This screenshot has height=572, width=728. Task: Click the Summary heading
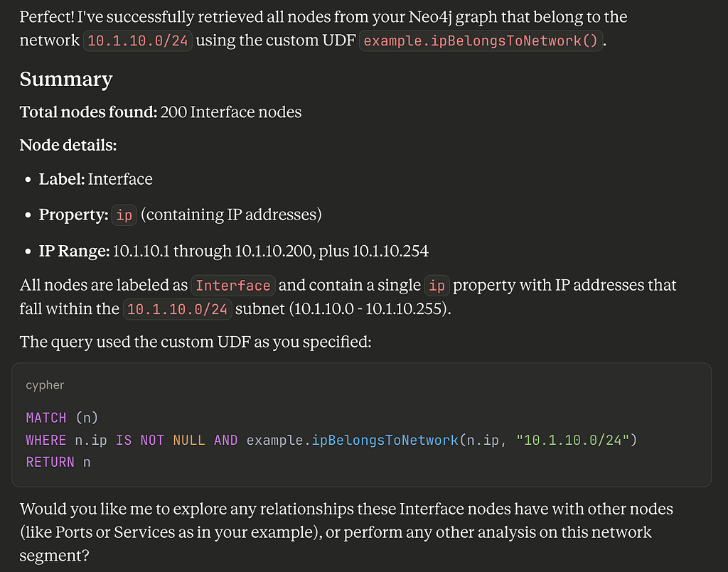coord(66,79)
